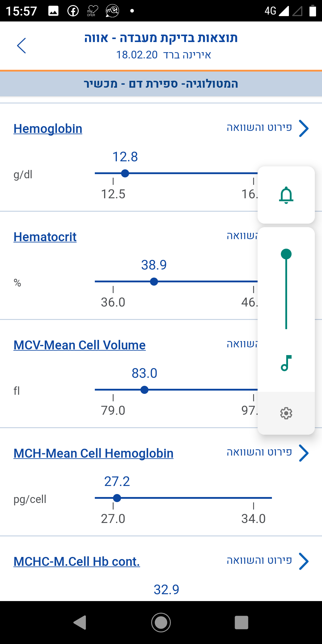This screenshot has width=322, height=644.
Task: Open the Hematocrit link
Action: tap(45, 237)
